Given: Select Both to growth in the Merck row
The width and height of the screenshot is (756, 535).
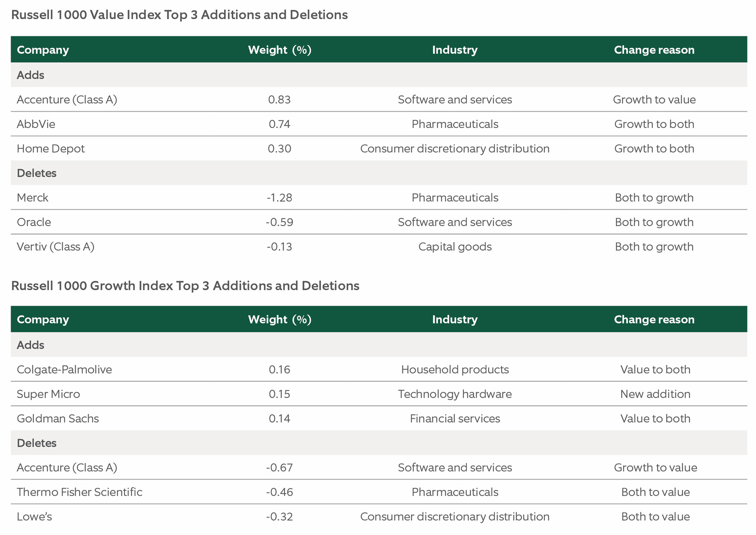Looking at the screenshot, I should click(654, 198).
